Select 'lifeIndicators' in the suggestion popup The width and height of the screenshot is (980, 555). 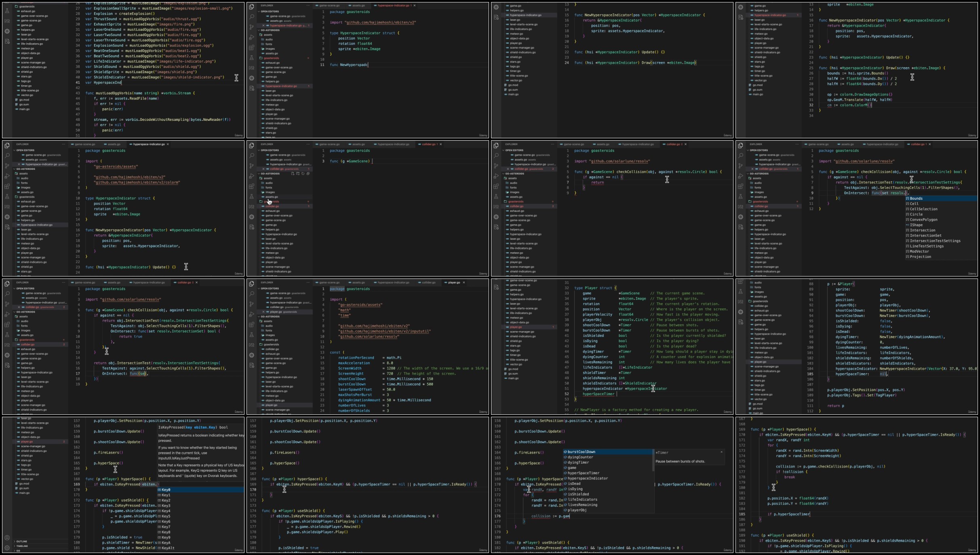[x=608, y=500]
